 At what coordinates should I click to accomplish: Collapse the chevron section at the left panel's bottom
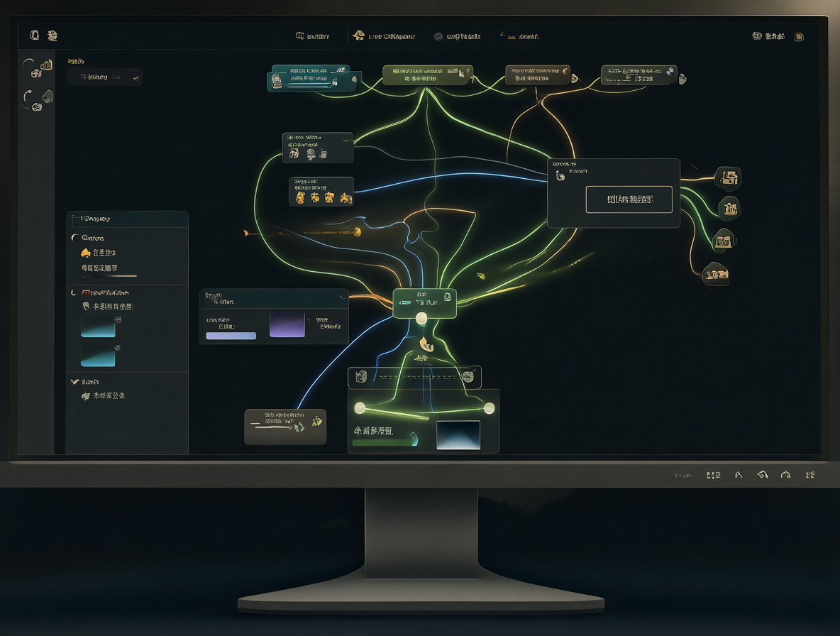coord(74,382)
